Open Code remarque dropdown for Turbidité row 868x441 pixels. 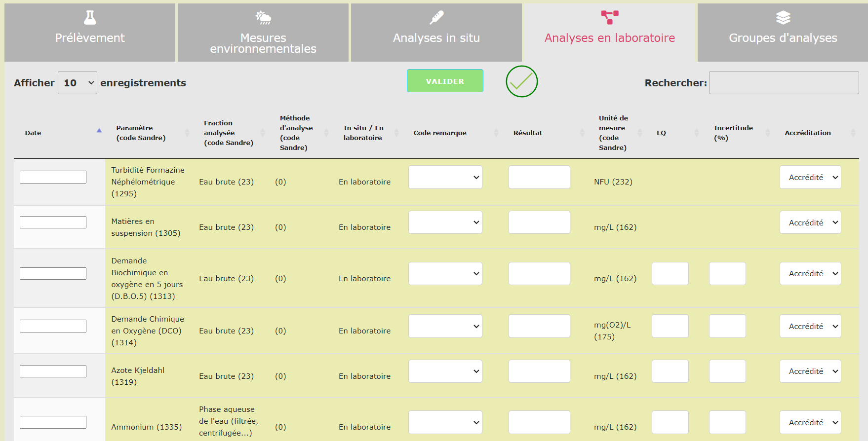click(x=445, y=177)
